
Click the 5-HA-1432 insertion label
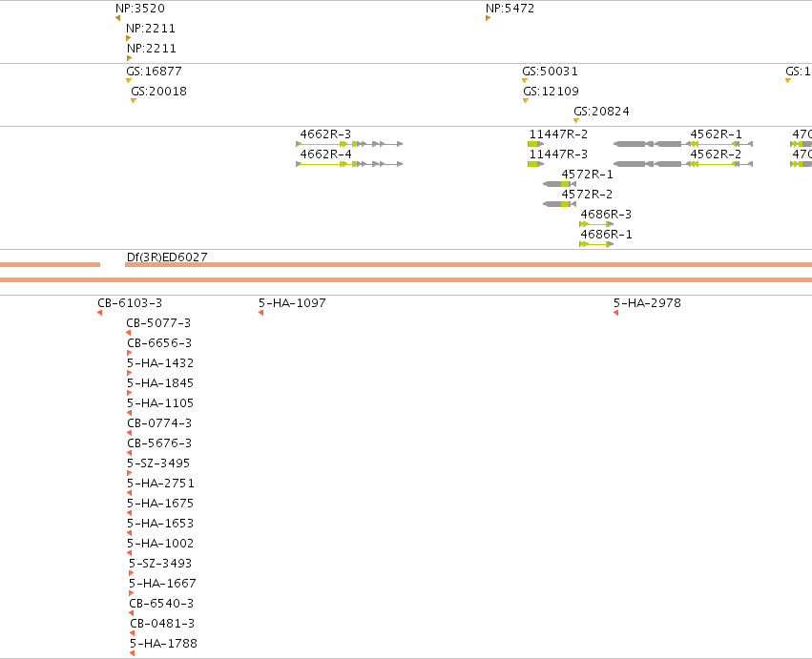click(160, 363)
